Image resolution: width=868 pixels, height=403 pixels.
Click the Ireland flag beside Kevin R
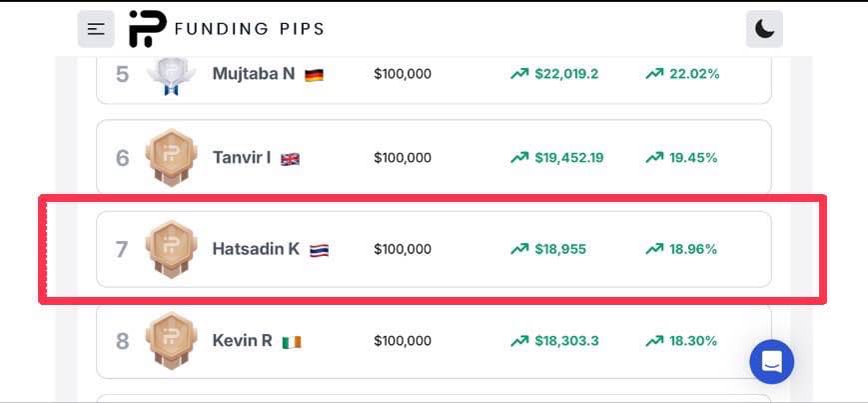pos(291,342)
